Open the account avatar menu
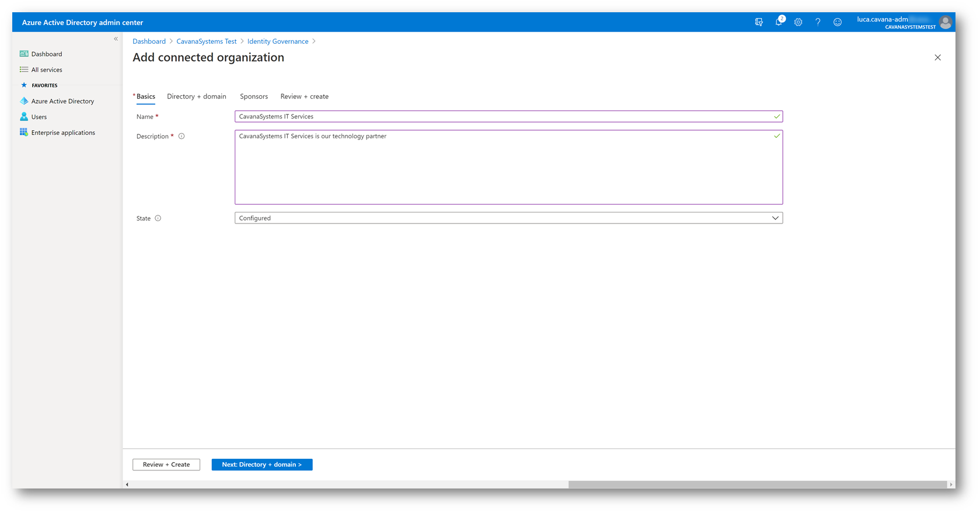980x513 pixels. (946, 22)
